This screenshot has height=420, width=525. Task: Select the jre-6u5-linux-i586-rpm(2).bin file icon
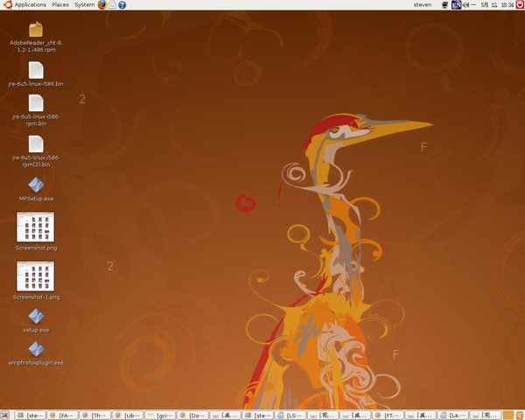pos(36,144)
